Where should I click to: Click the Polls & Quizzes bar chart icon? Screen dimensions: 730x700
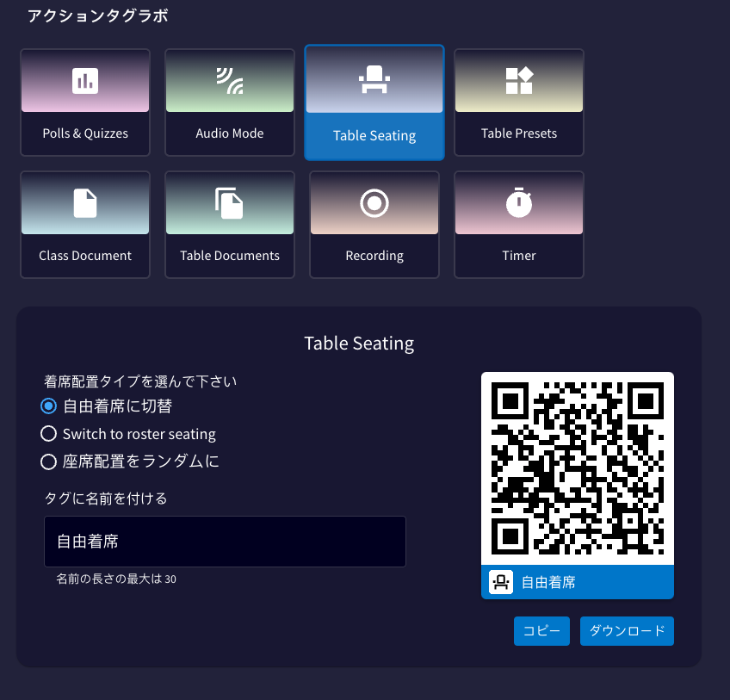pyautogui.click(x=85, y=81)
